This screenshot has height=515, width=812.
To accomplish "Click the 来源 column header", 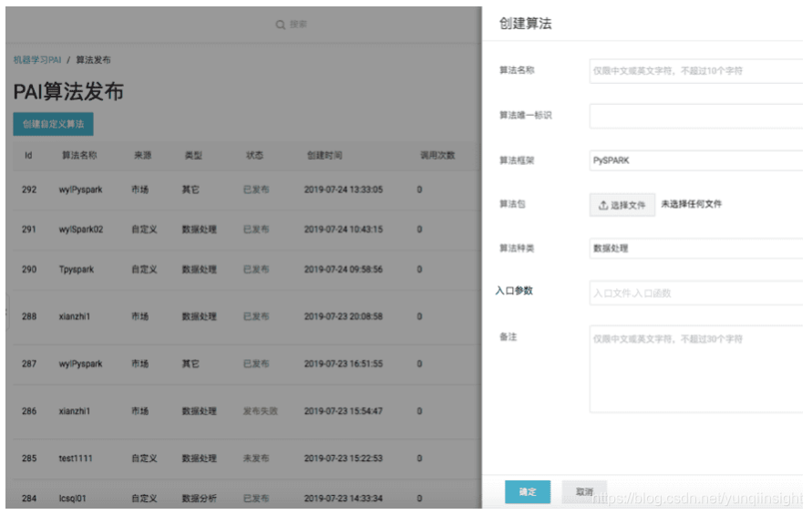I will pyautogui.click(x=143, y=156).
